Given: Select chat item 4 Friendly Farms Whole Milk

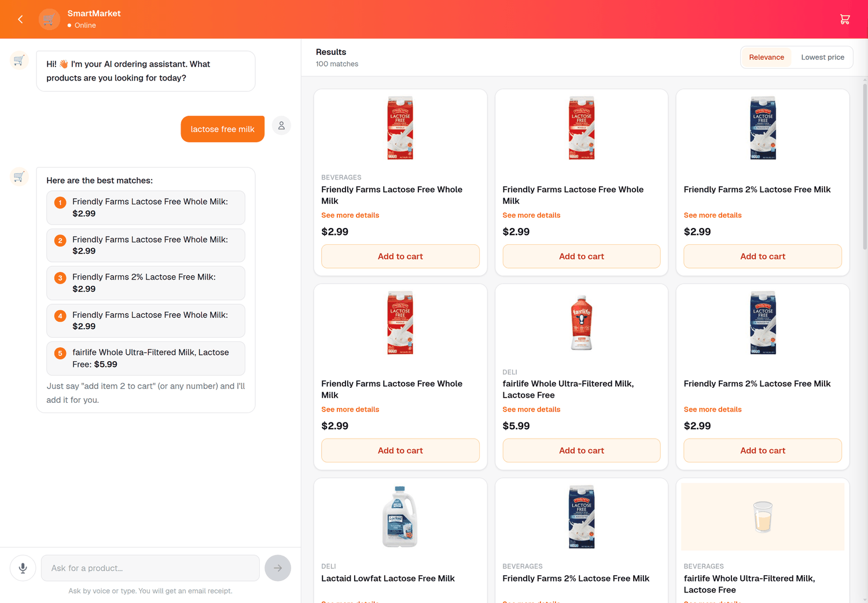Looking at the screenshot, I should tap(146, 321).
